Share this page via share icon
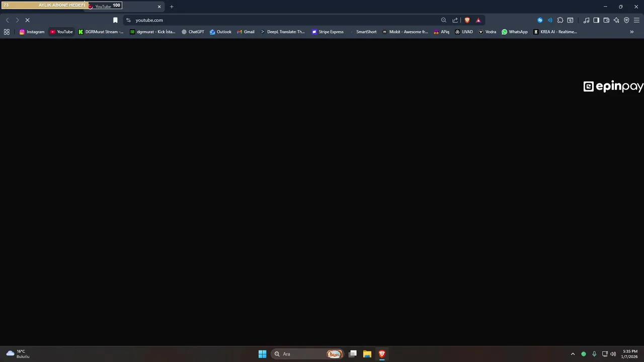 coord(455,20)
